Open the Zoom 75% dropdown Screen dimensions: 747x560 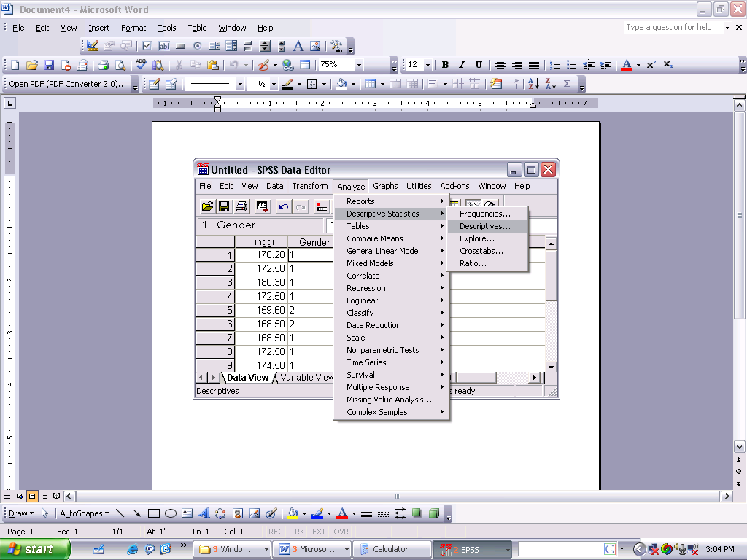[x=359, y=65]
